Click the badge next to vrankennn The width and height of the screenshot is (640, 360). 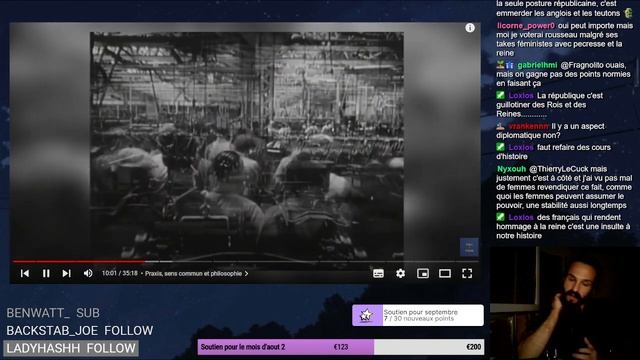click(500, 126)
